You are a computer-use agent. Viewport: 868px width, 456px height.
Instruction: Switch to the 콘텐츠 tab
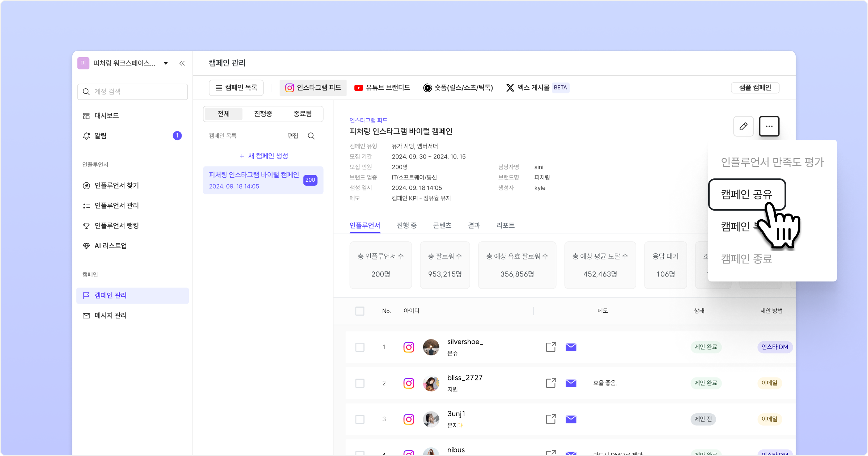click(442, 225)
